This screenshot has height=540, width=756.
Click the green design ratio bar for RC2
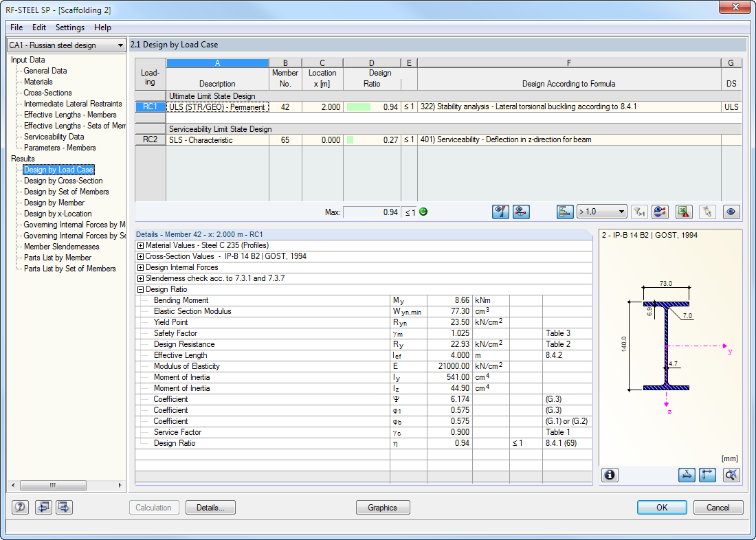(x=350, y=140)
